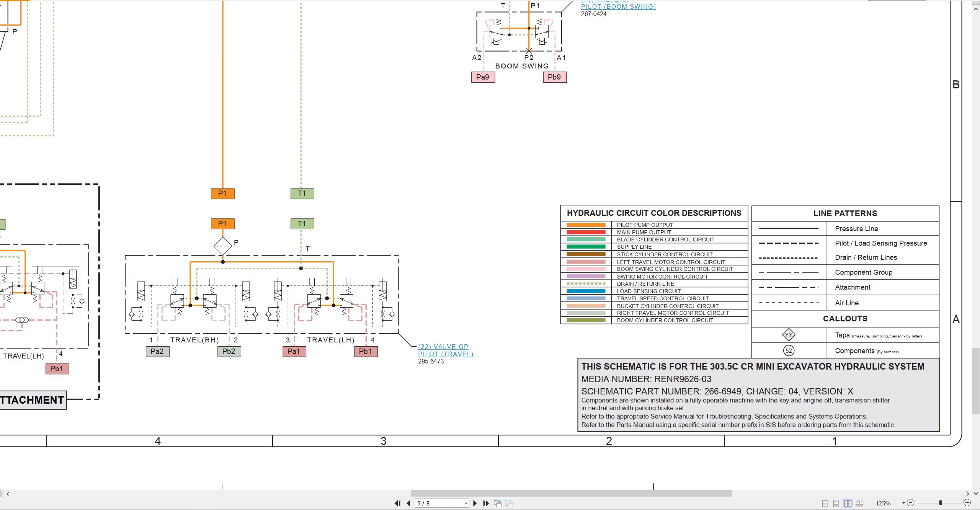Click the CALLOUTS heading

(x=845, y=319)
